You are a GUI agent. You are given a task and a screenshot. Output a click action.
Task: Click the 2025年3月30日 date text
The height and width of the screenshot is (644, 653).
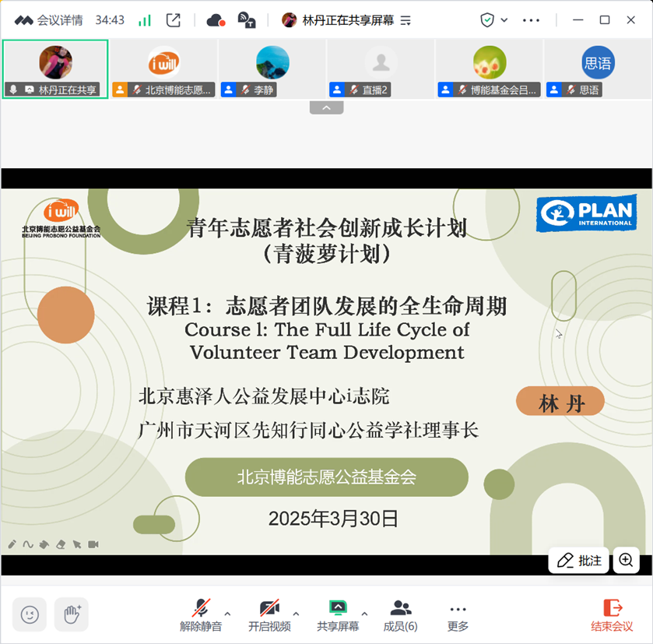(x=333, y=519)
